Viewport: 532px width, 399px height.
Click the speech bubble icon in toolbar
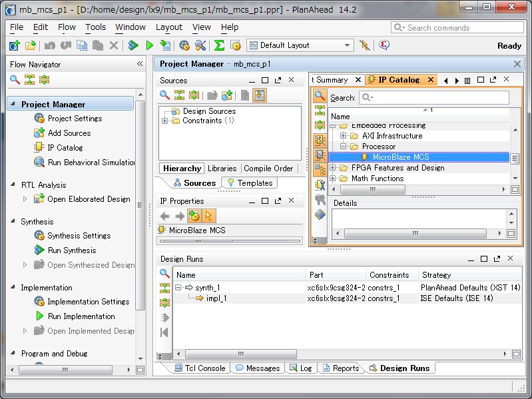384,45
